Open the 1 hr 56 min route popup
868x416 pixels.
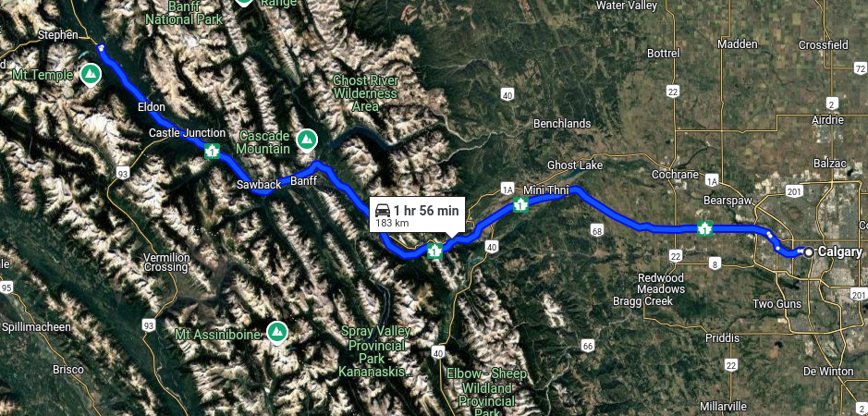(x=418, y=214)
